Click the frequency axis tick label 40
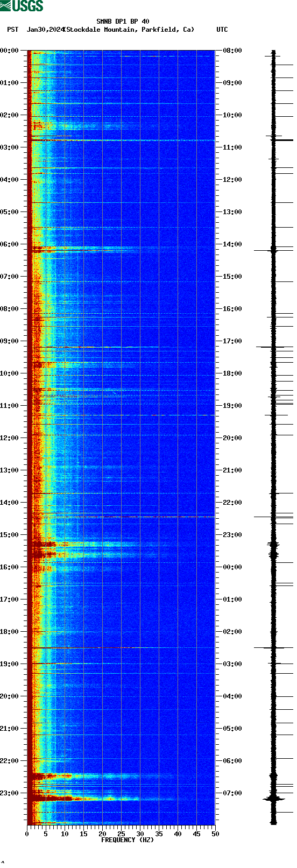297x868 pixels. coord(178,834)
